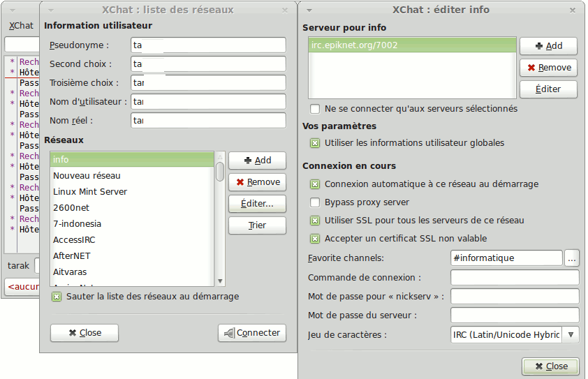Remove the selected network
The image size is (588, 379).
point(257,182)
